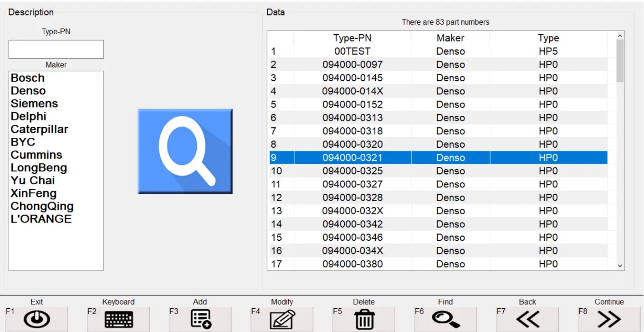The image size is (644, 332).
Task: Select the row for part 00TEST
Action: 353,51
